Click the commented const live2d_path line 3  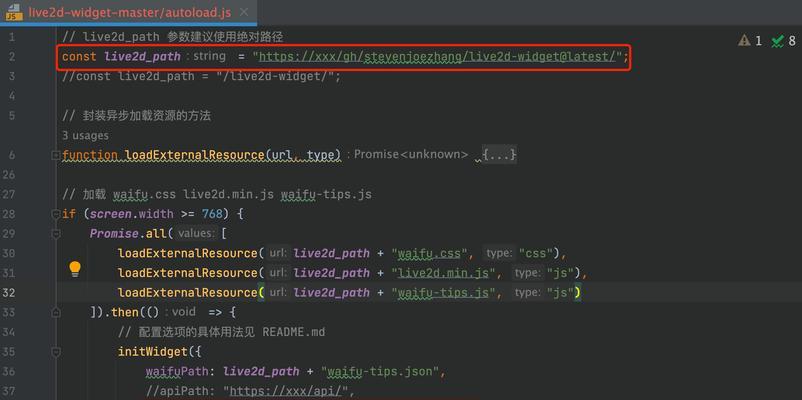click(x=201, y=76)
